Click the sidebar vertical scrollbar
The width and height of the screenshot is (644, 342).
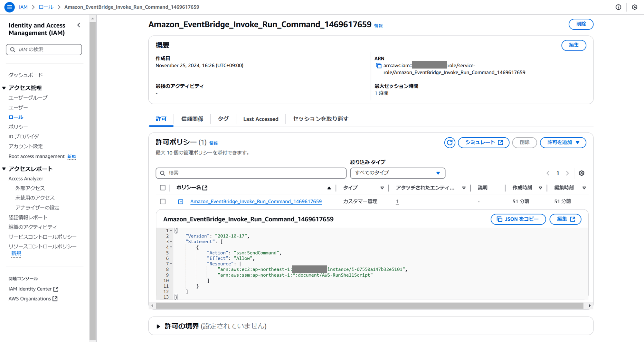pyautogui.click(x=93, y=180)
